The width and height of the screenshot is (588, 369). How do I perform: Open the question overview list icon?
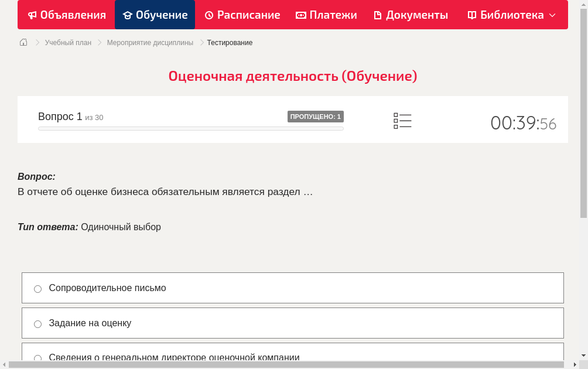pyautogui.click(x=402, y=121)
